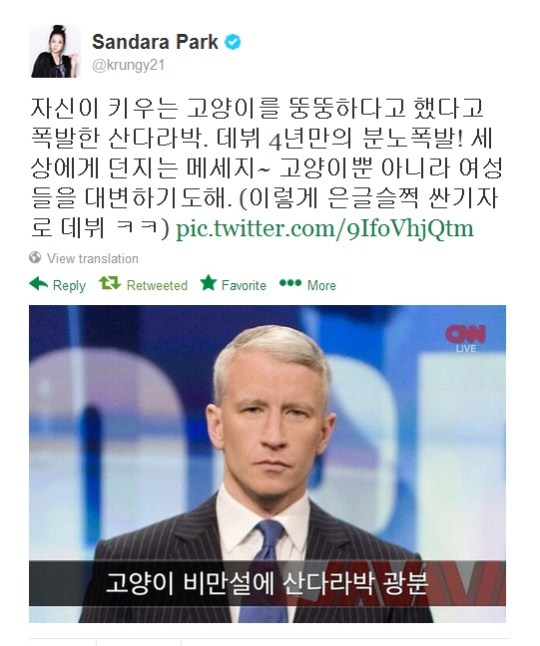Open the @krungy21 handle link

click(128, 66)
